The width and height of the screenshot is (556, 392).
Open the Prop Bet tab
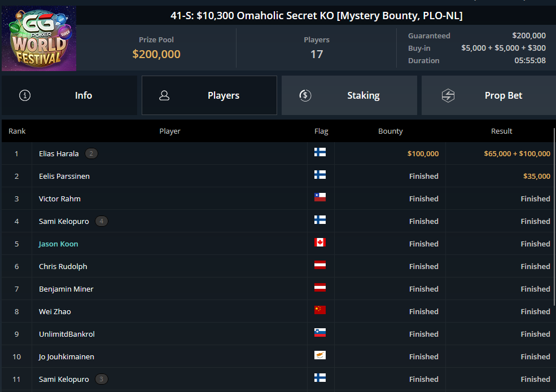click(489, 95)
